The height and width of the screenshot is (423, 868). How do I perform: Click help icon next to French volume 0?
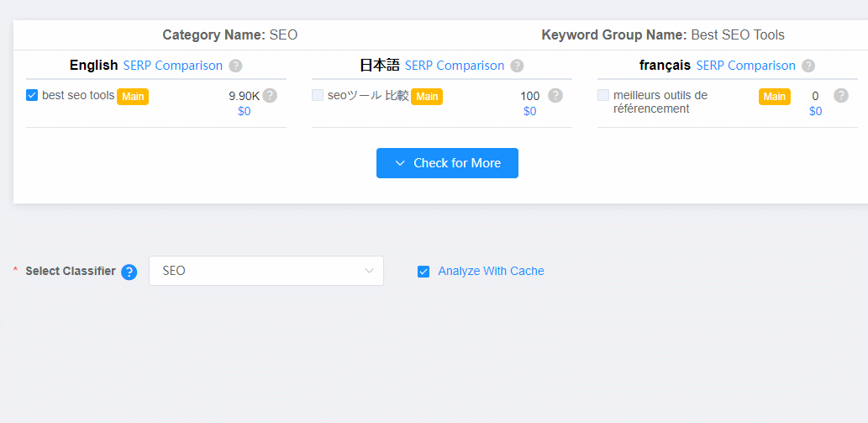tap(841, 96)
